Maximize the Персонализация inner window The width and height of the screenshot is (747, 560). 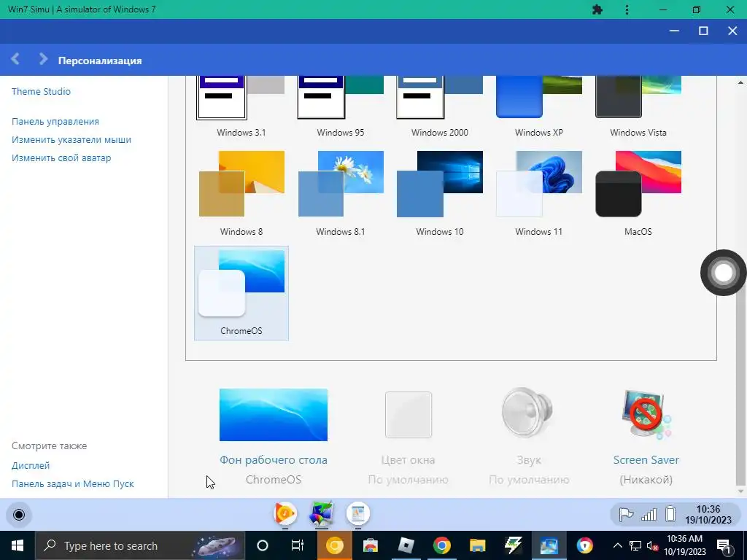(703, 31)
